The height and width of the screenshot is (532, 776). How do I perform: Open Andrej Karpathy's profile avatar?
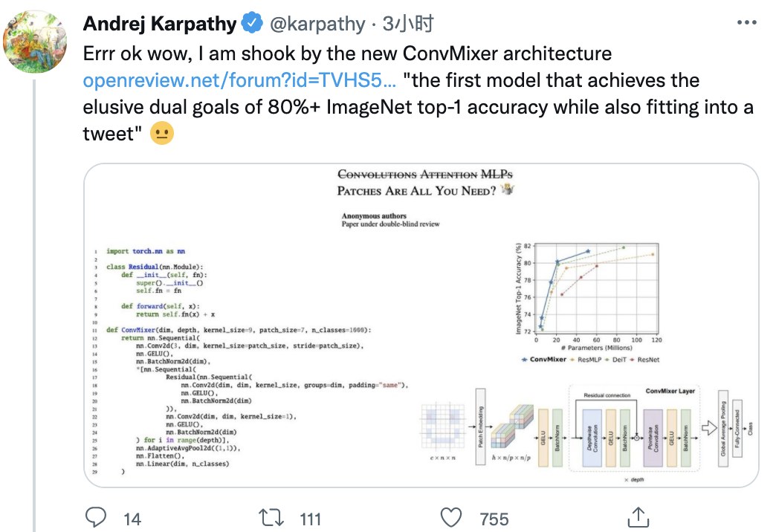coord(38,42)
